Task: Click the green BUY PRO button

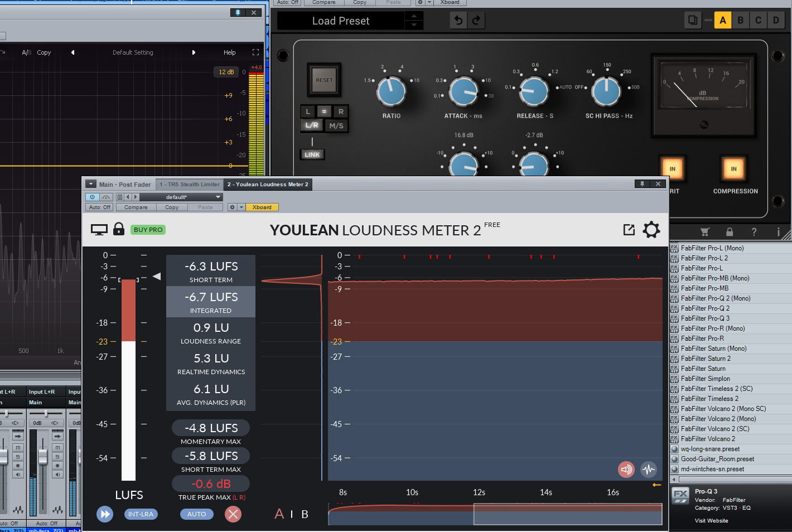Action: (x=148, y=230)
